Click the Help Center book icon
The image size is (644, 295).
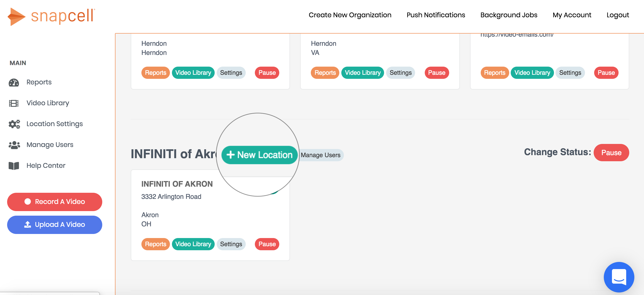click(x=14, y=166)
